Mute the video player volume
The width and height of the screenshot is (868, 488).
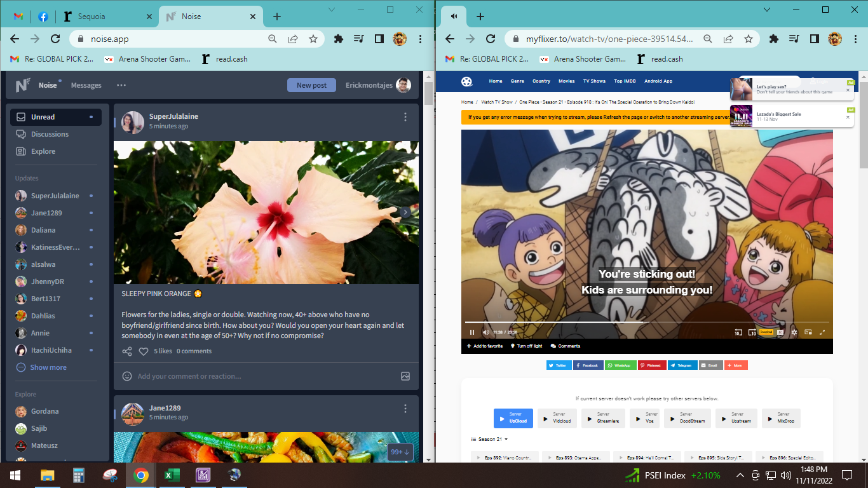coord(486,332)
